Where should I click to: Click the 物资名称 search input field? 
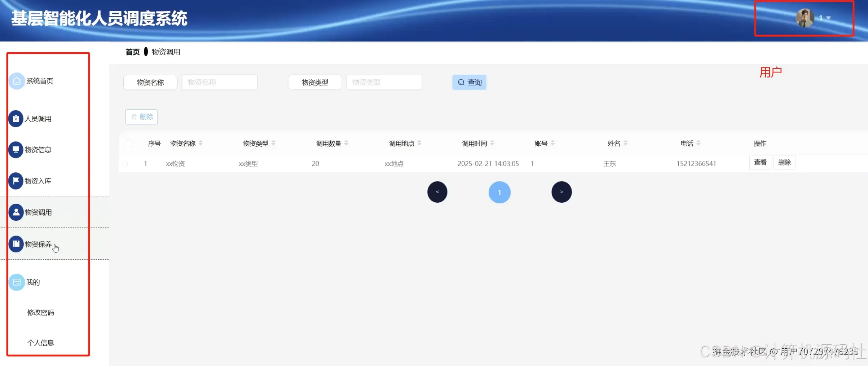pyautogui.click(x=219, y=82)
